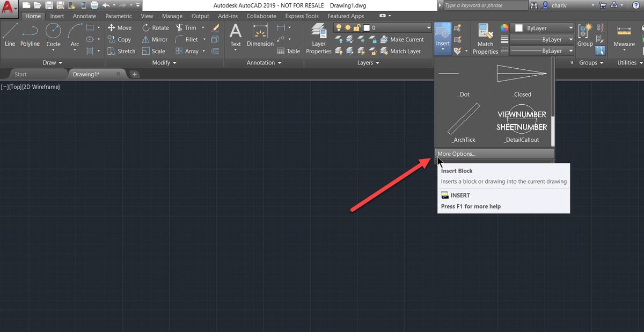Image resolution: width=644 pixels, height=332 pixels.
Task: Click the Offset tool icon
Action: pyautogui.click(x=215, y=51)
